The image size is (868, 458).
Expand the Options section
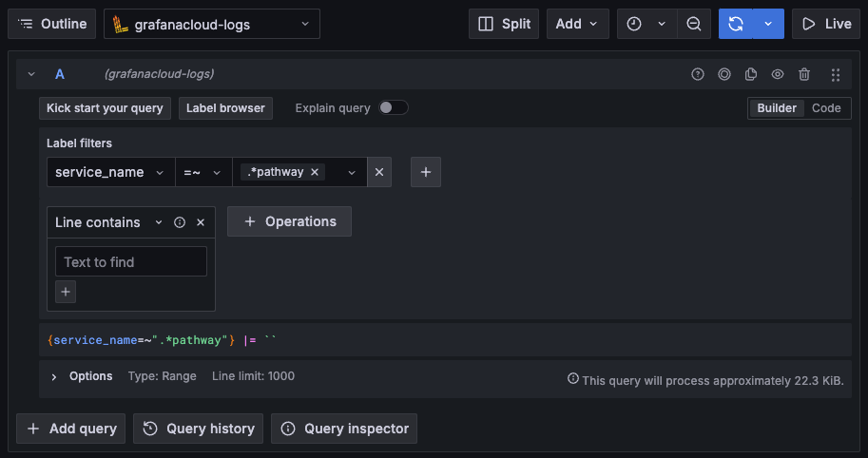pyautogui.click(x=54, y=376)
